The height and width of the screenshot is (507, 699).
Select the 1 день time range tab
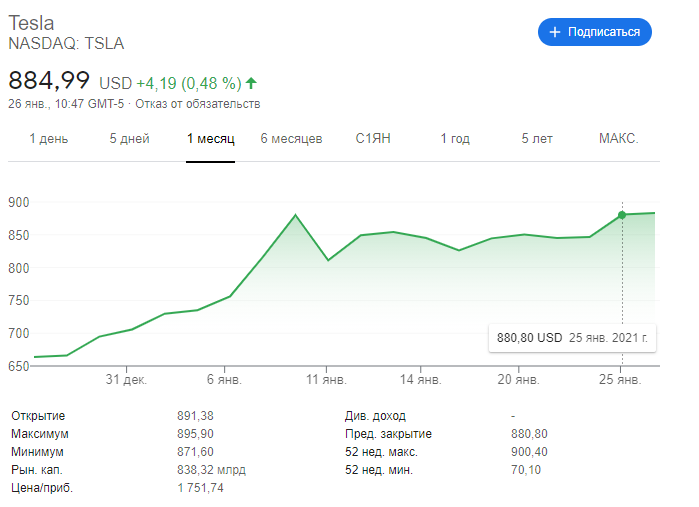tap(49, 139)
